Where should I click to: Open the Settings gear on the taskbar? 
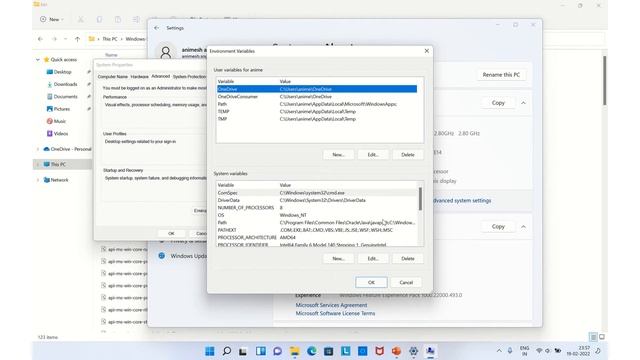pos(413,351)
